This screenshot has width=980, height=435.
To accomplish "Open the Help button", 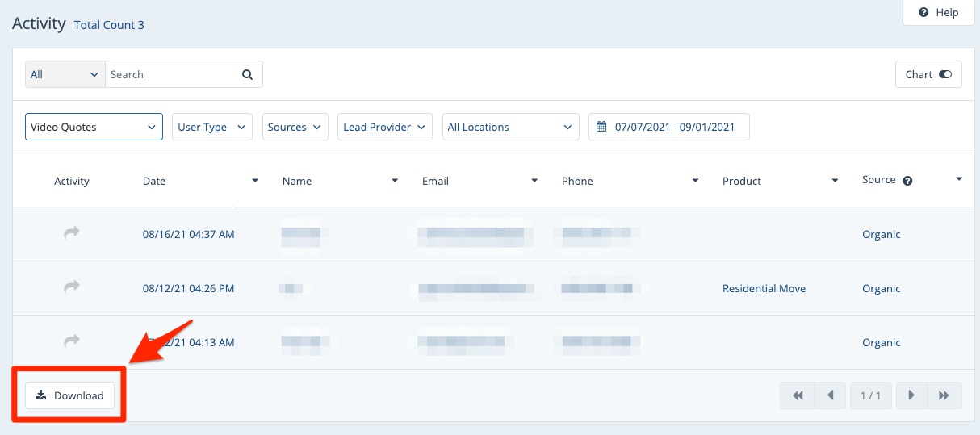I will (x=938, y=12).
